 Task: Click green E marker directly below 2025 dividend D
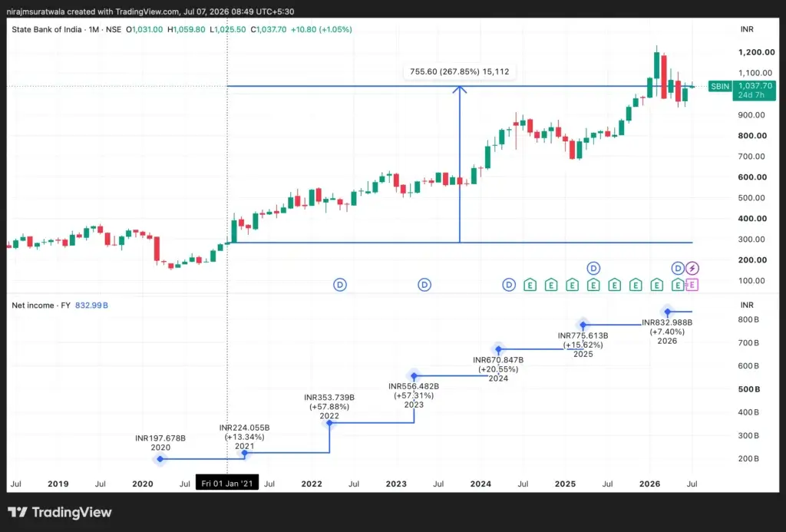[x=593, y=286]
